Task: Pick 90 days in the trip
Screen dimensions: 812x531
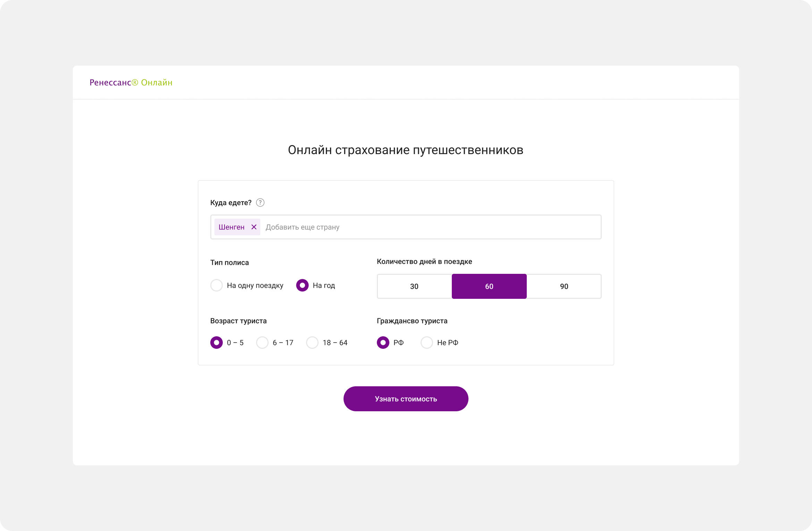Action: (x=564, y=286)
